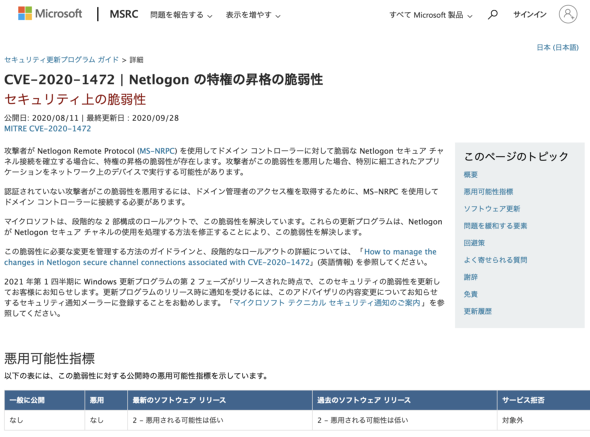The height and width of the screenshot is (437, 590).
Task: Jump to 悪用可能性指標 topic in sidebar
Action: [488, 192]
